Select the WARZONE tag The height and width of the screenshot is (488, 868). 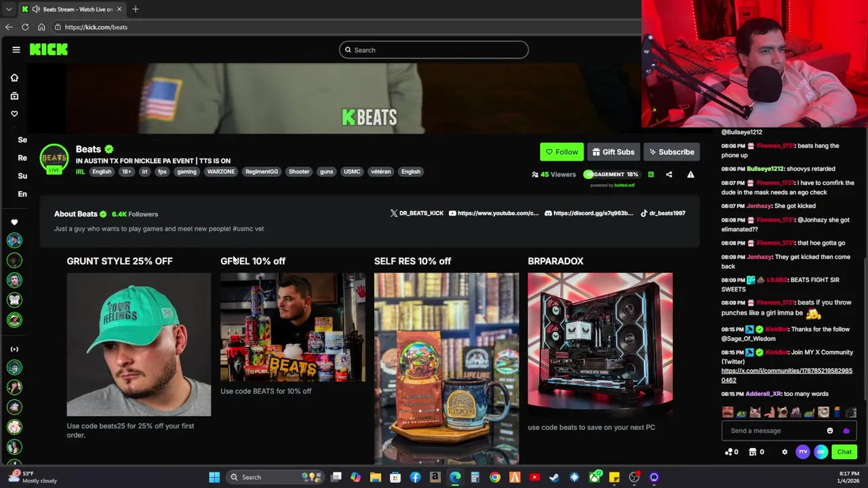pyautogui.click(x=220, y=171)
